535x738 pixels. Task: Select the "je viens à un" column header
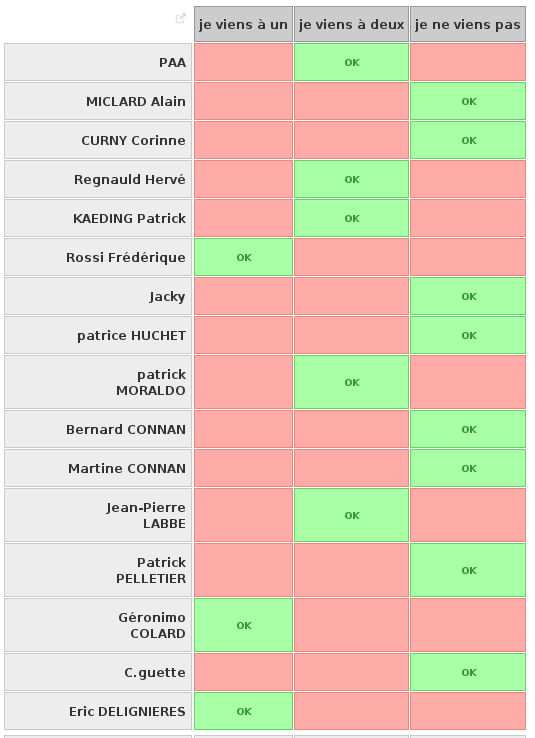point(243,24)
